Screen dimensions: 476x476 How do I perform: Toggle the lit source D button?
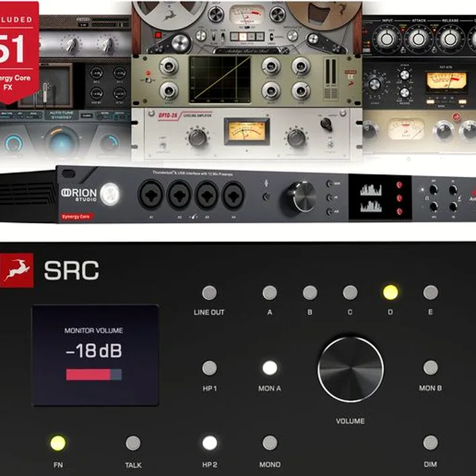391,292
